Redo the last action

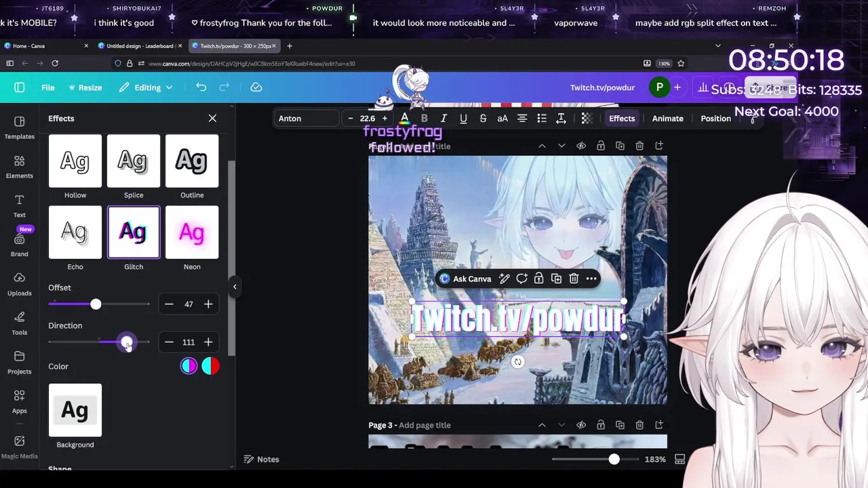[224, 87]
